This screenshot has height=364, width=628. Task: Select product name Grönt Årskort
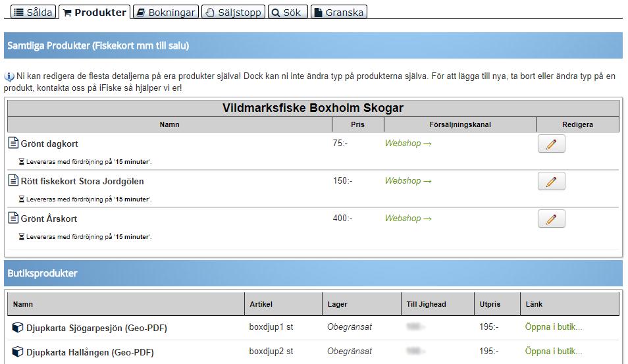pos(49,219)
